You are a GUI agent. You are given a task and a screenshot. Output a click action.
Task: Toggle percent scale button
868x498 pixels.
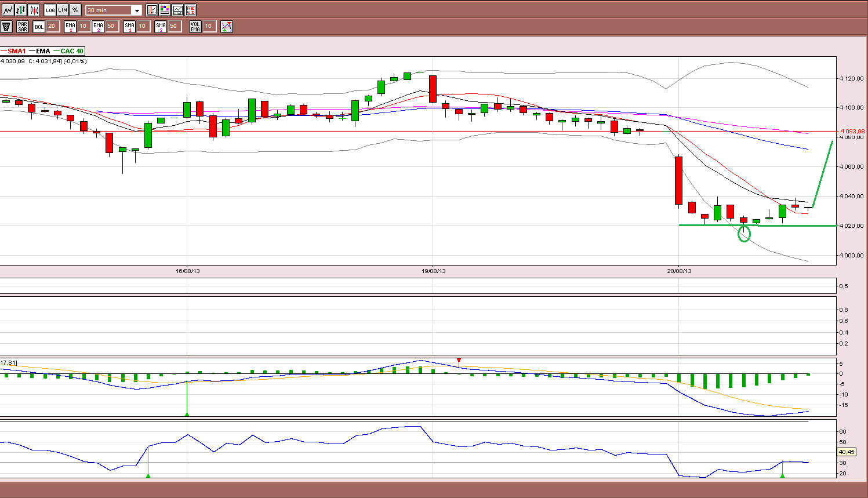click(75, 10)
